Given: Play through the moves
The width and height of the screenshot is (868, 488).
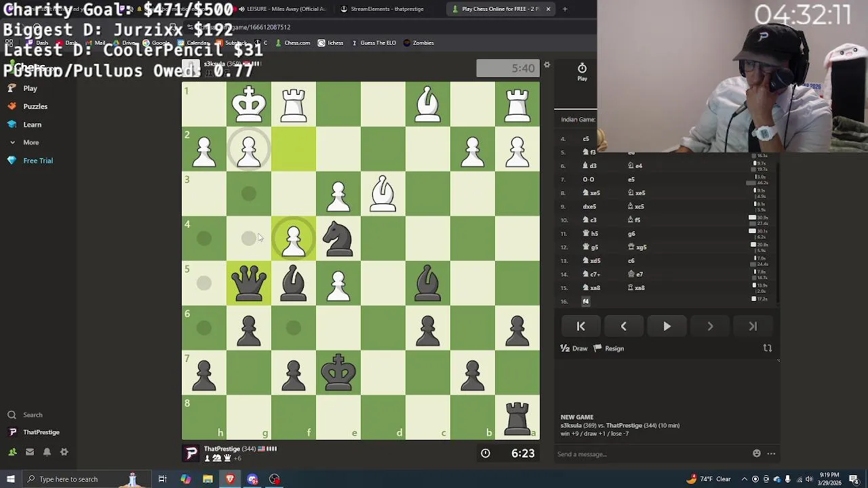Looking at the screenshot, I should 667,327.
